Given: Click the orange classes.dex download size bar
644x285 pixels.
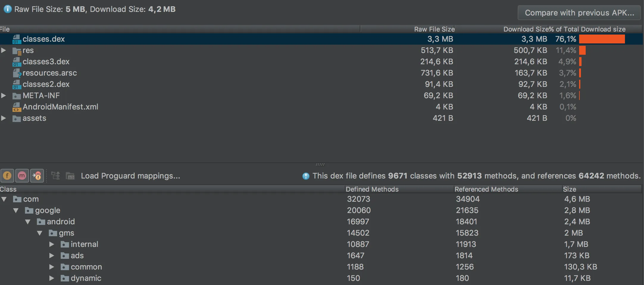Looking at the screenshot, I should click(x=602, y=39).
